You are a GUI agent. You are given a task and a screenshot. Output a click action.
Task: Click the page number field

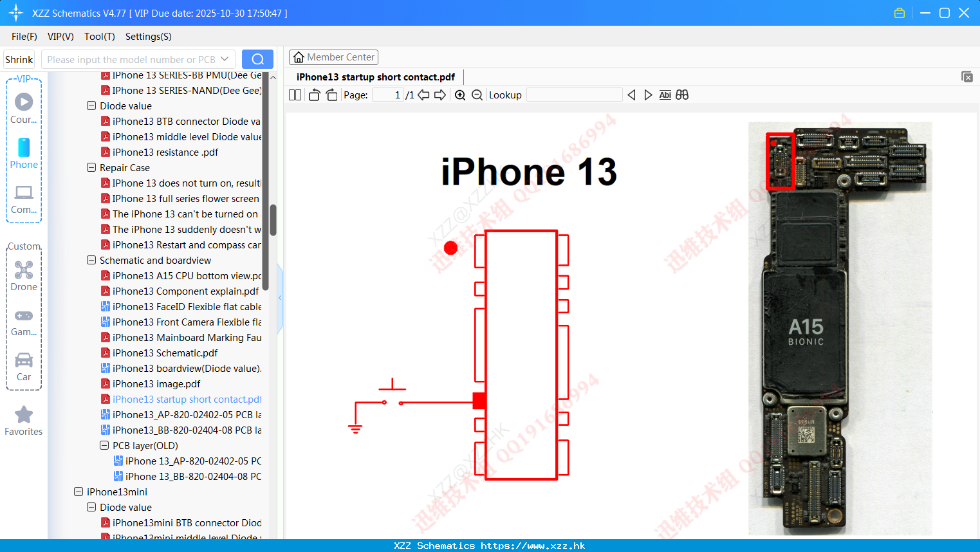[388, 95]
